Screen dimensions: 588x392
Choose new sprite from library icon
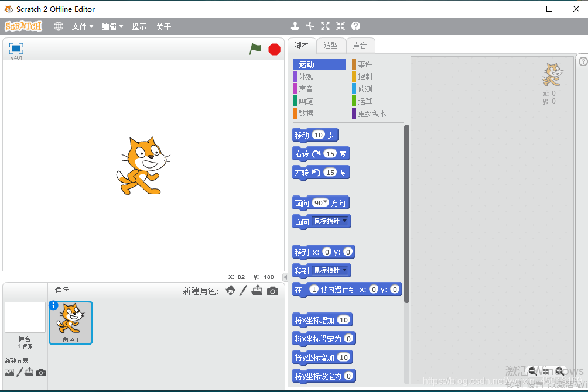tap(231, 290)
